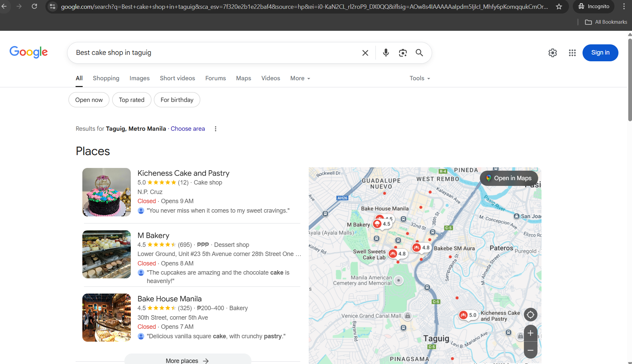632x364 pixels.
Task: Switch to the Videos tab
Action: tap(271, 78)
